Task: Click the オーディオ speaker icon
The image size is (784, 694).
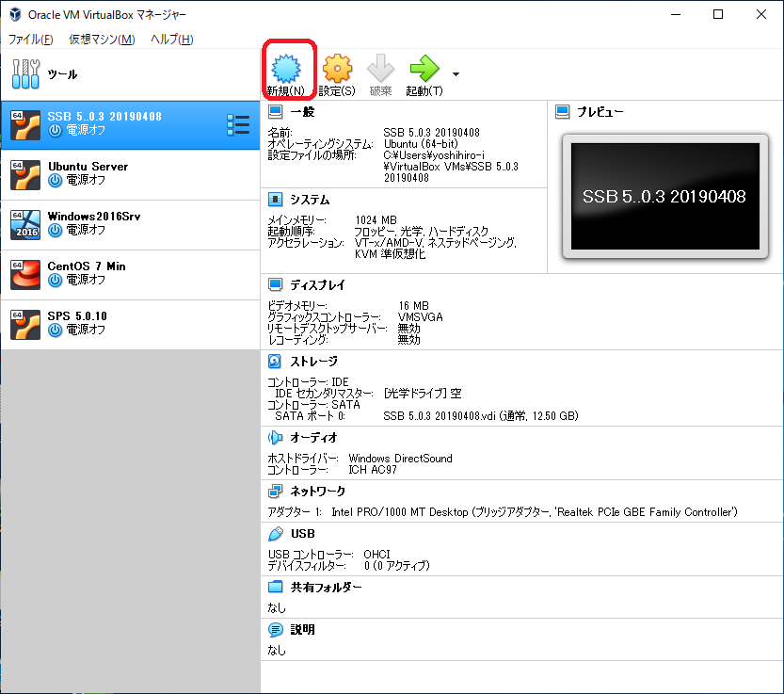Action: (x=275, y=438)
